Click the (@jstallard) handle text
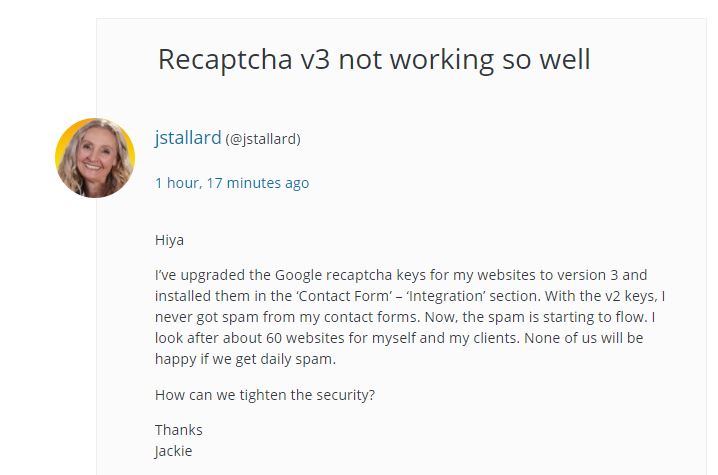Image resolution: width=718 pixels, height=475 pixels. 263,139
